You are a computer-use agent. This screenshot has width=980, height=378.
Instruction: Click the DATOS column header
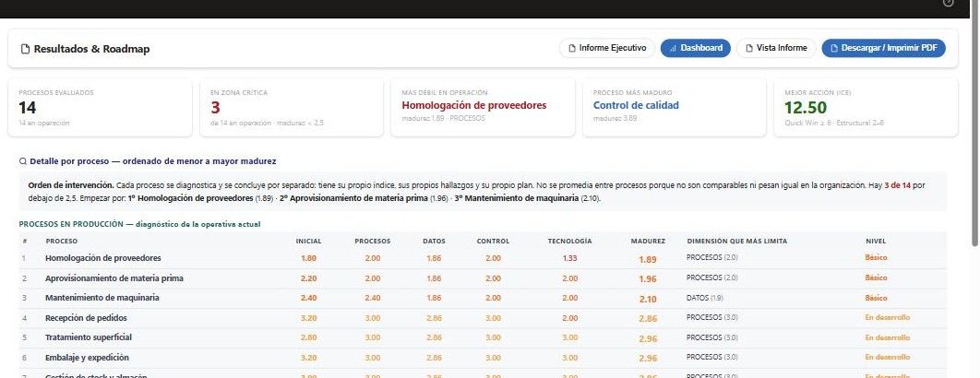tap(434, 242)
